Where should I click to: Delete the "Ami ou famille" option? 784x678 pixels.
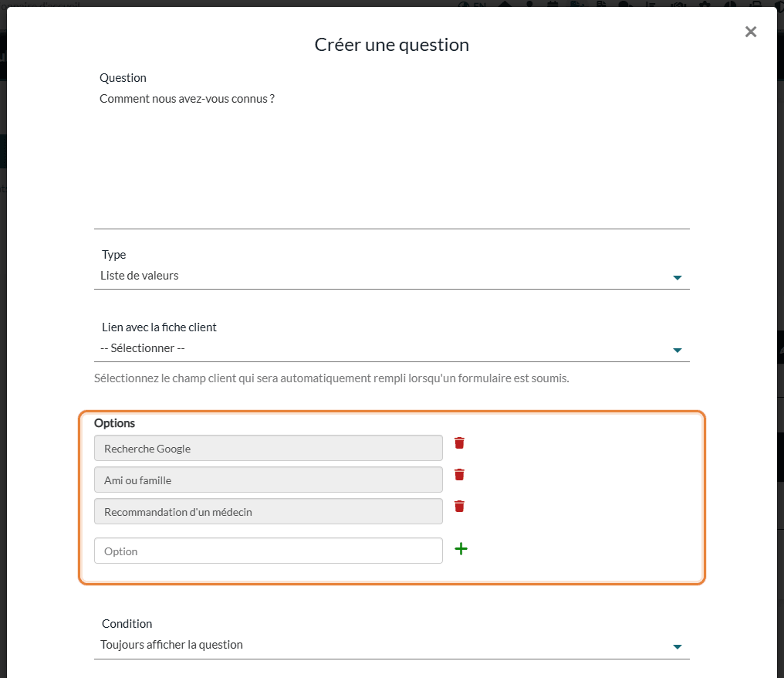click(x=459, y=474)
